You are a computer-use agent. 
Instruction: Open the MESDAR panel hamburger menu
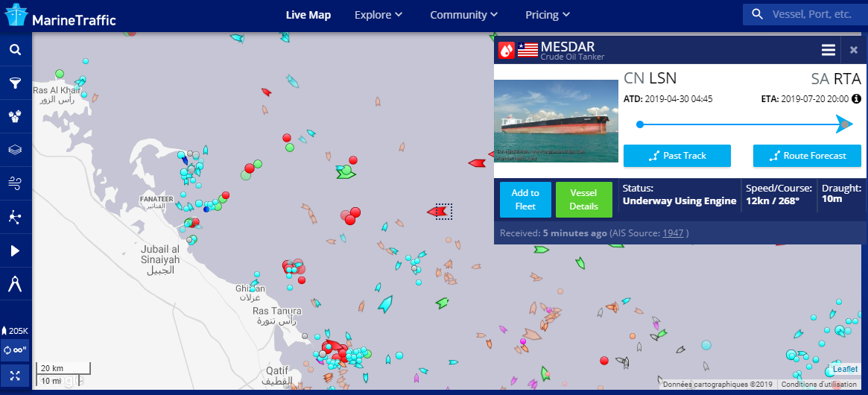pos(828,50)
